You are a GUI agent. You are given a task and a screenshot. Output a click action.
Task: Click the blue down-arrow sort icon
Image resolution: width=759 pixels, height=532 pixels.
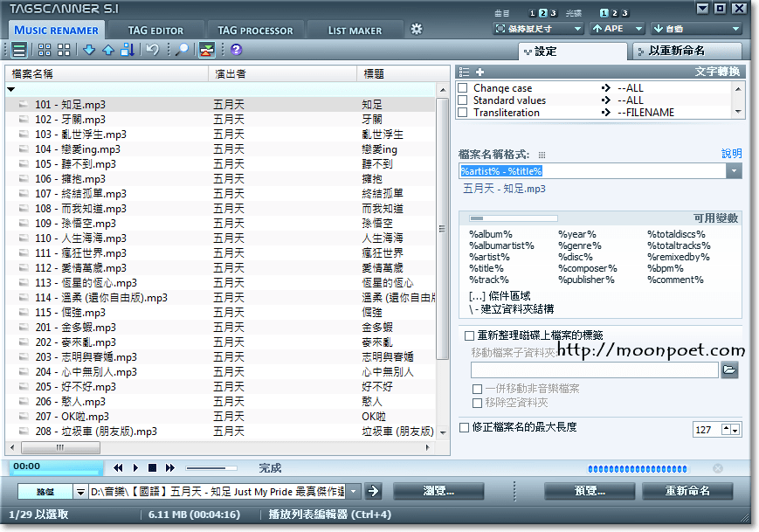click(89, 50)
